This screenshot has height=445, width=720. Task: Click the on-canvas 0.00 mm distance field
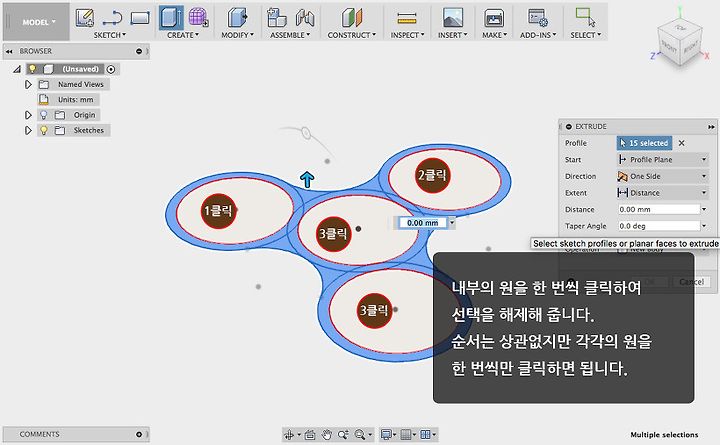423,223
